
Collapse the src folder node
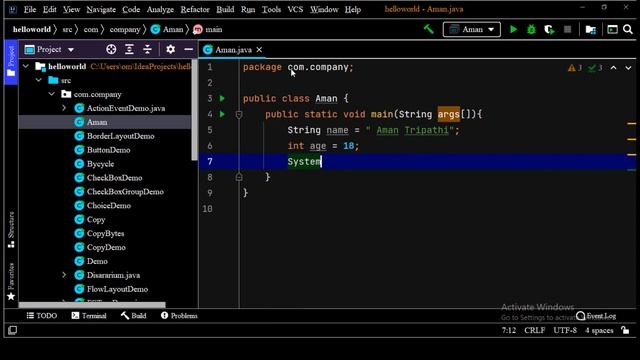tap(39, 80)
